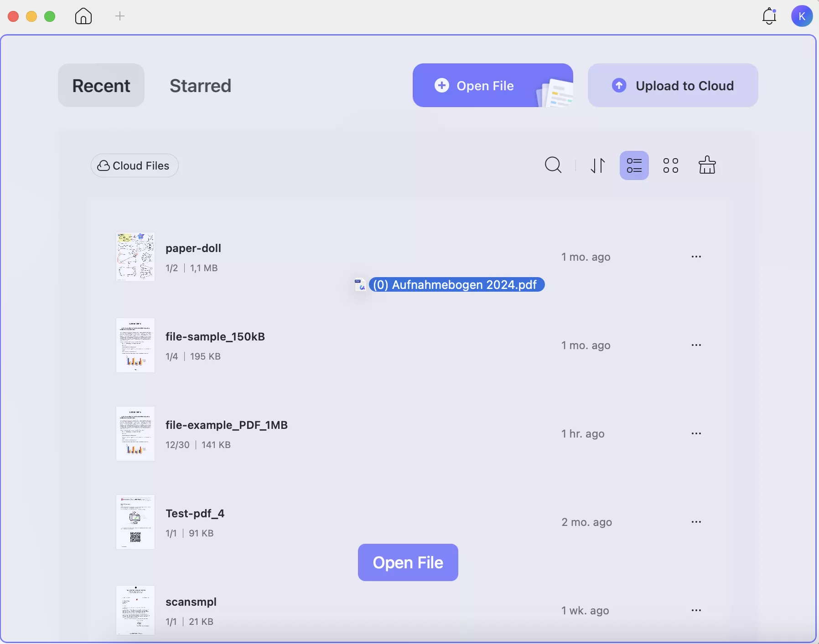
Task: Switch to the Starred tab
Action: click(x=200, y=85)
